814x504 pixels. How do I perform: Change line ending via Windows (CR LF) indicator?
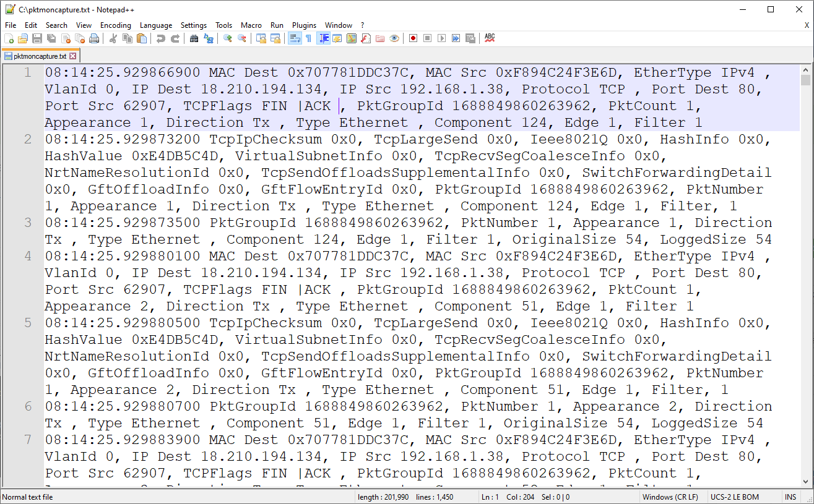click(x=671, y=497)
